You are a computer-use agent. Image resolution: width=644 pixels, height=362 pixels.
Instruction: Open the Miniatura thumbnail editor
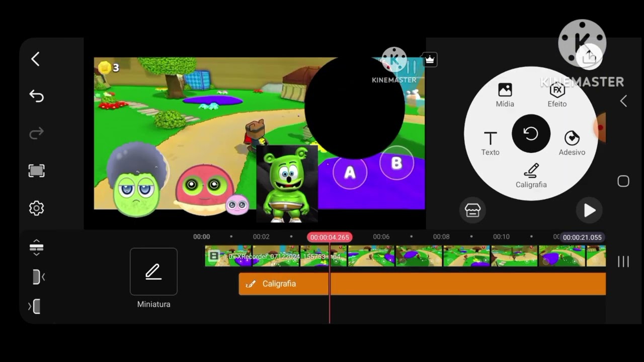click(153, 271)
